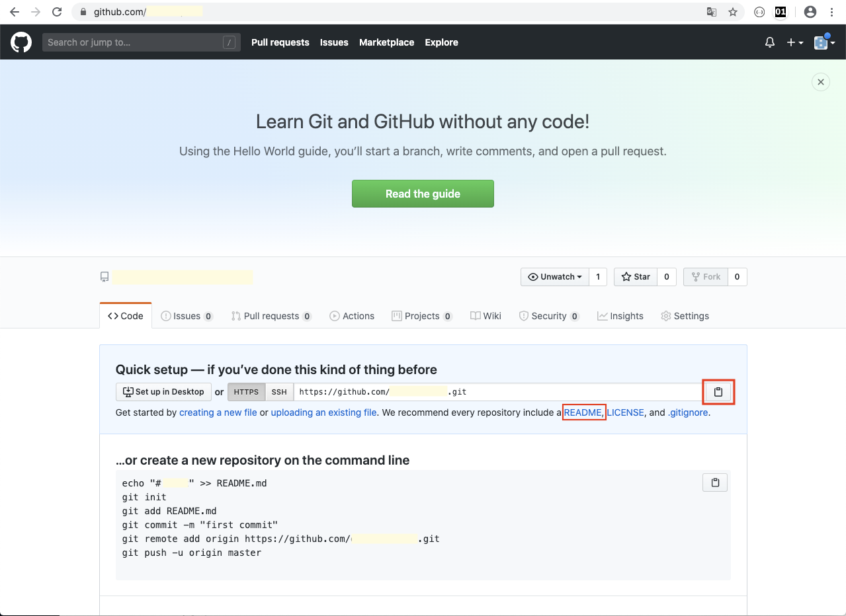This screenshot has width=846, height=616.
Task: Open the user avatar dropdown menu
Action: pos(824,42)
